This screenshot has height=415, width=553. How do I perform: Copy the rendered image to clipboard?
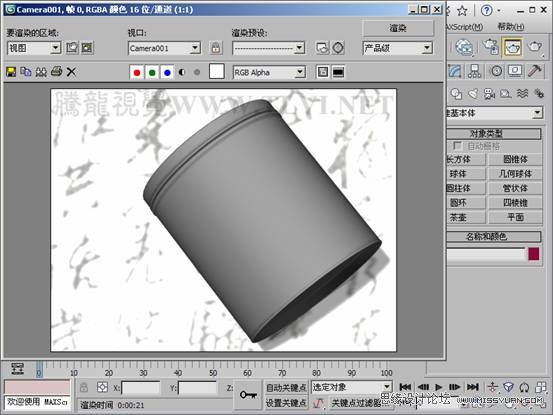click(26, 72)
